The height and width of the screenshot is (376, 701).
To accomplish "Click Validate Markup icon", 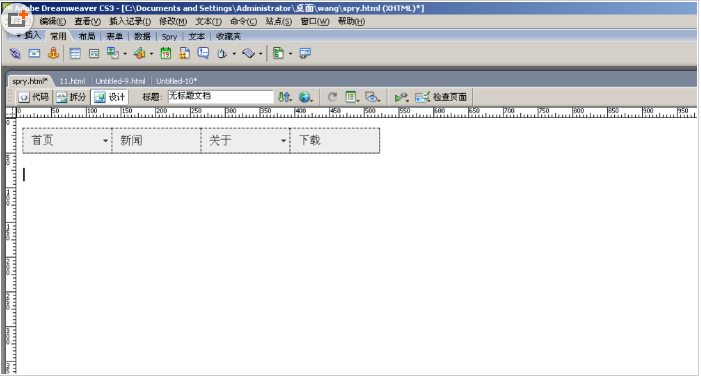I will tap(401, 97).
